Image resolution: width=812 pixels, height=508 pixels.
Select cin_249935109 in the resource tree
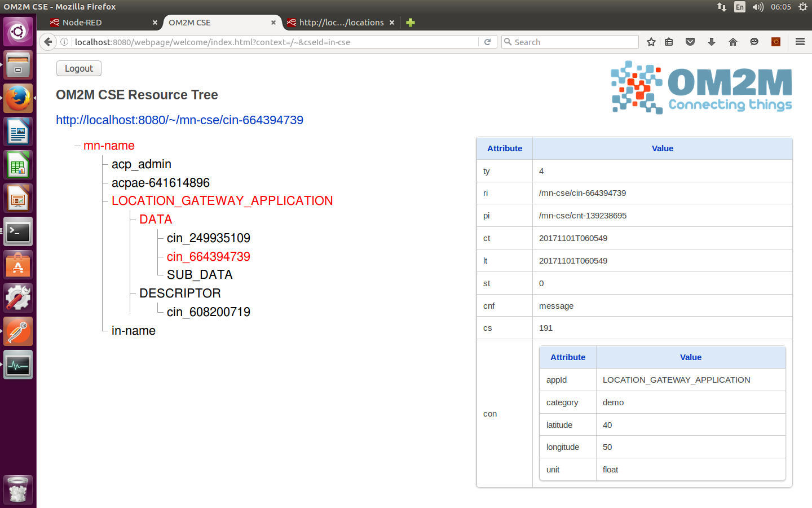208,238
